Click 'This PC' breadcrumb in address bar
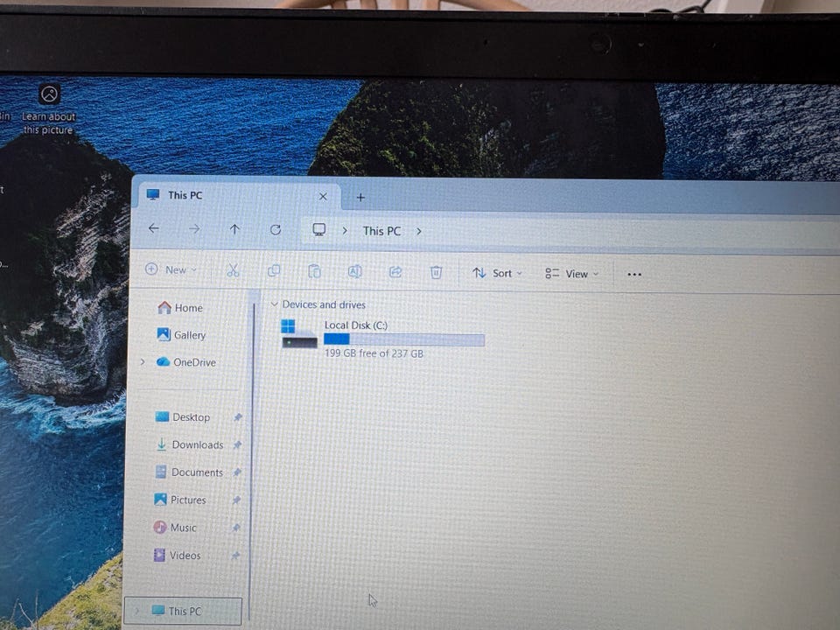Screen dimensions: 840x630 tap(381, 231)
